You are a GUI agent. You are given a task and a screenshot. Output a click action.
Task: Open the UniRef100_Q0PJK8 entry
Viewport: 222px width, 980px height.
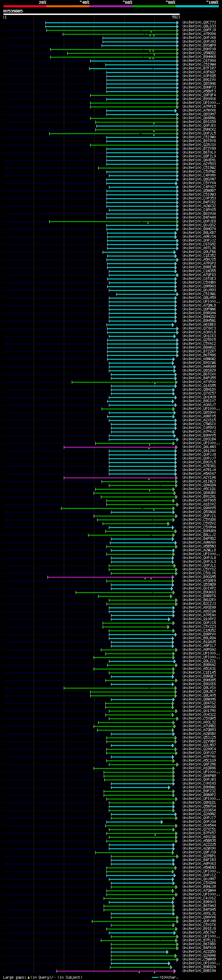199,38
